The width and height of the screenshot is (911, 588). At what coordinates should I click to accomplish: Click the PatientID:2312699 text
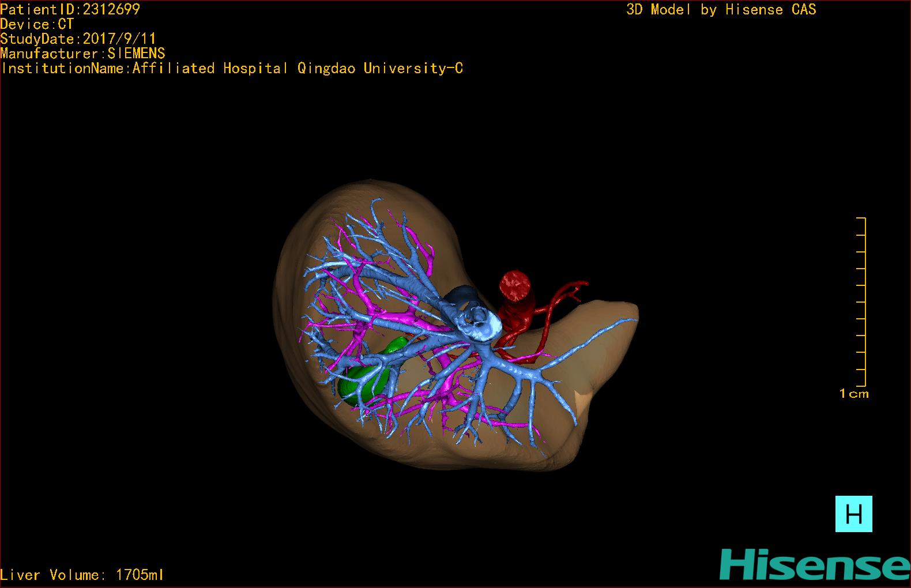point(70,9)
